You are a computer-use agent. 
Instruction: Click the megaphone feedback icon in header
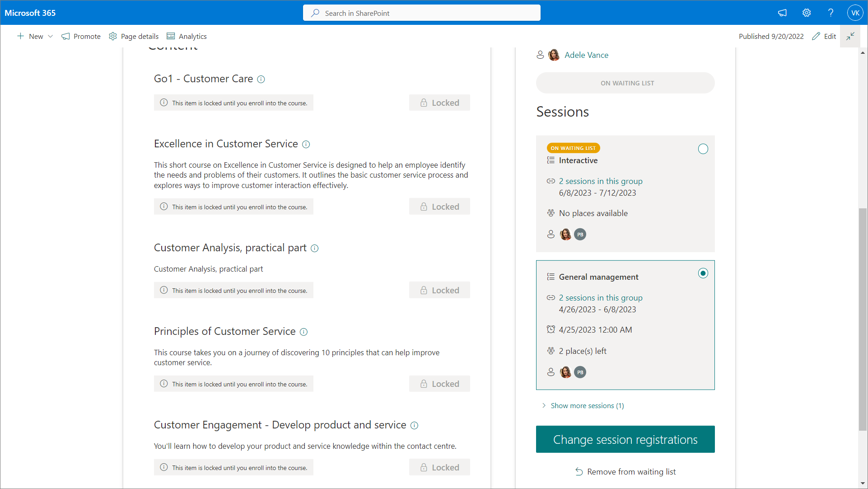(x=782, y=13)
